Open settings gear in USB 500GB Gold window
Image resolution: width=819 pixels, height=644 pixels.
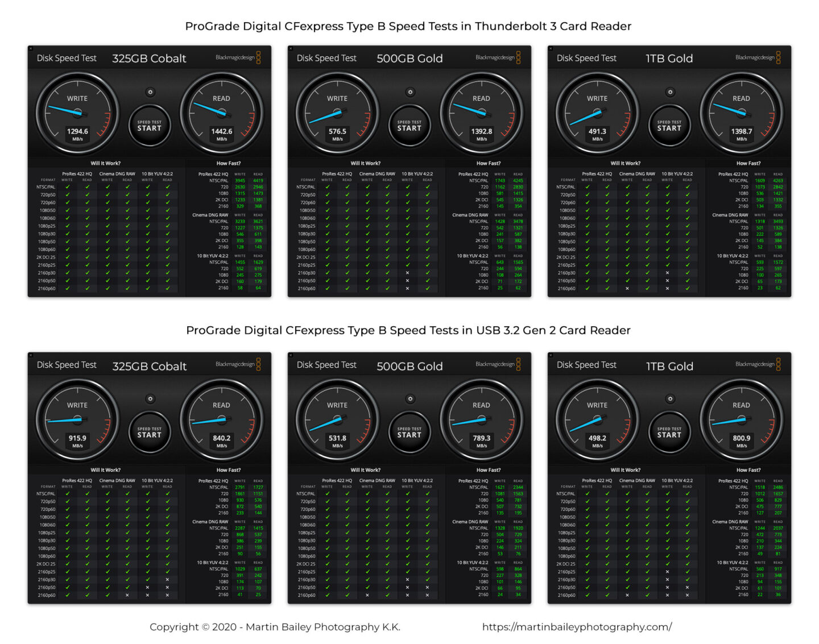tap(410, 399)
